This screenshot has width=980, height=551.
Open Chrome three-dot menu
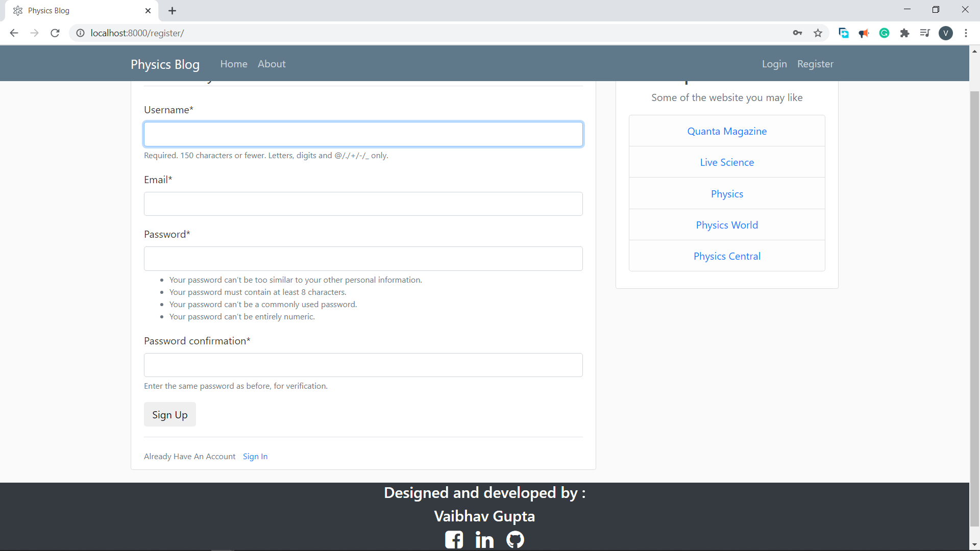coord(966,33)
